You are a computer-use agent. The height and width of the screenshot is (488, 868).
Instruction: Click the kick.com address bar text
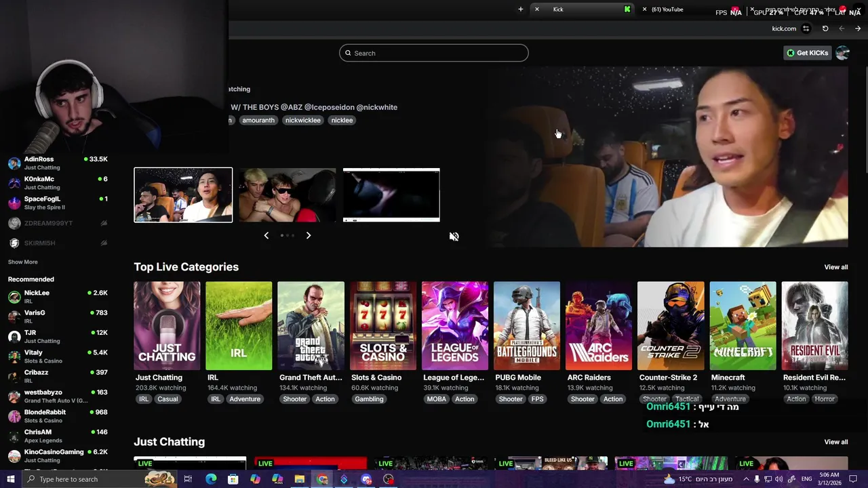[x=784, y=28]
